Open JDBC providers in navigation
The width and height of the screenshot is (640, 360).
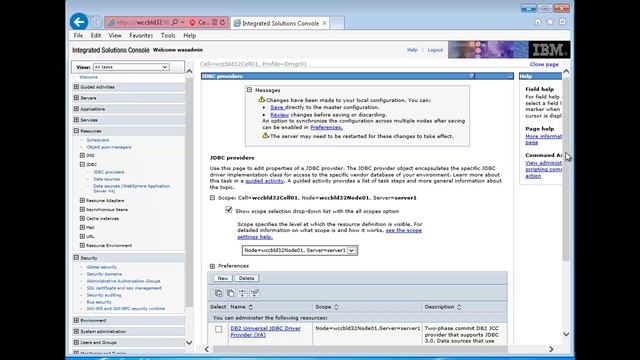[109, 172]
